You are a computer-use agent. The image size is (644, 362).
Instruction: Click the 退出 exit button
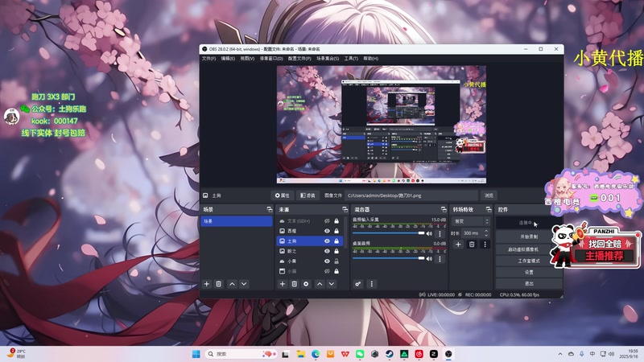529,284
